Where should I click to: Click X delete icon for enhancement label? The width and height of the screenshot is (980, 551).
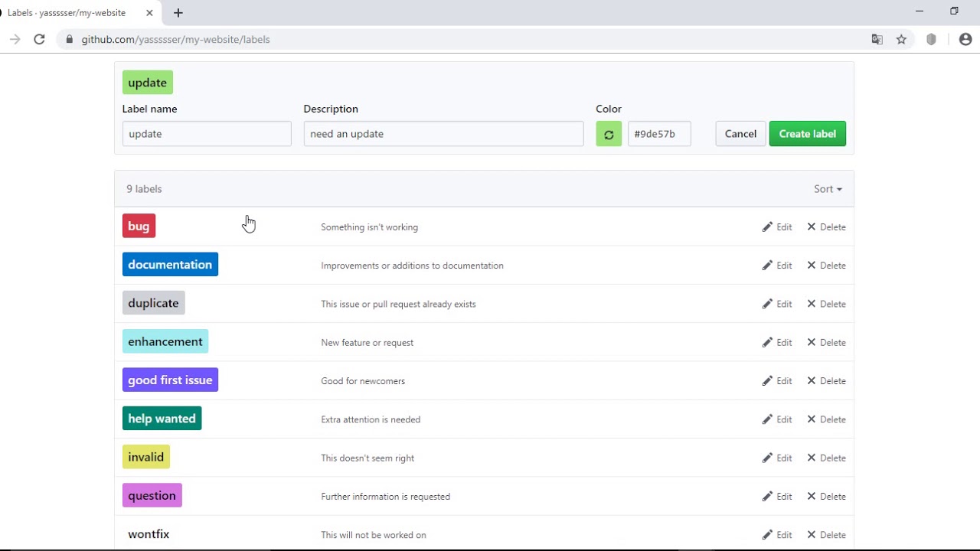click(x=812, y=342)
